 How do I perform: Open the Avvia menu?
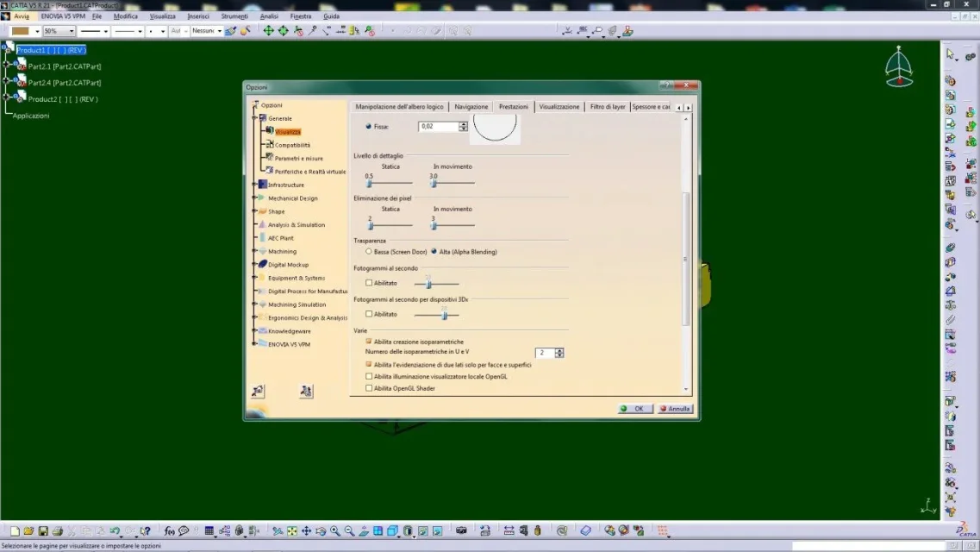pyautogui.click(x=22, y=16)
